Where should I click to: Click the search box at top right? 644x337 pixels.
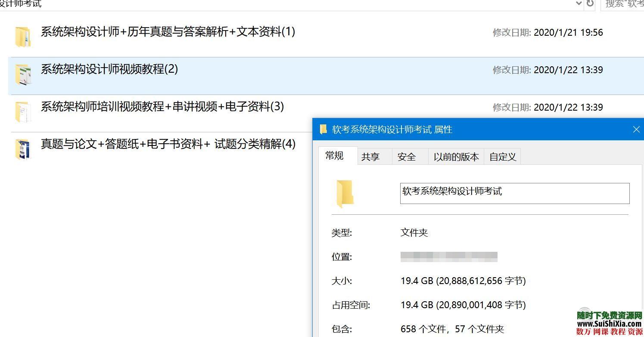pyautogui.click(x=625, y=4)
